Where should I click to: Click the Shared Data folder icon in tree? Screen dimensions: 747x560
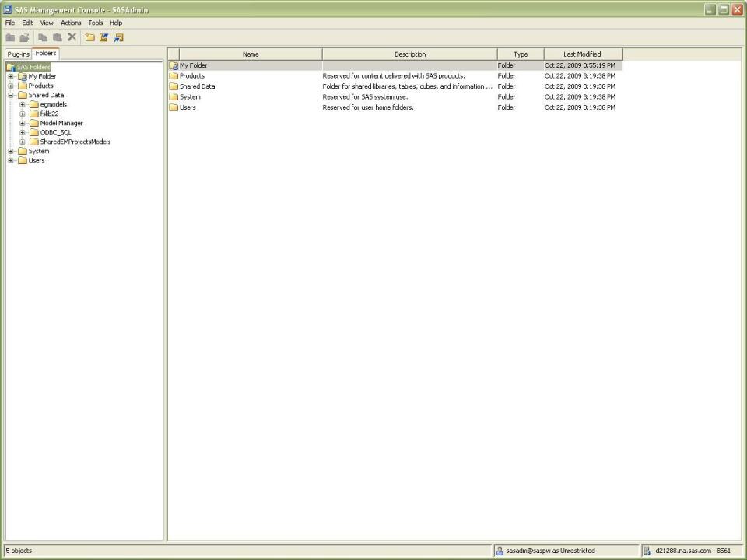23,94
